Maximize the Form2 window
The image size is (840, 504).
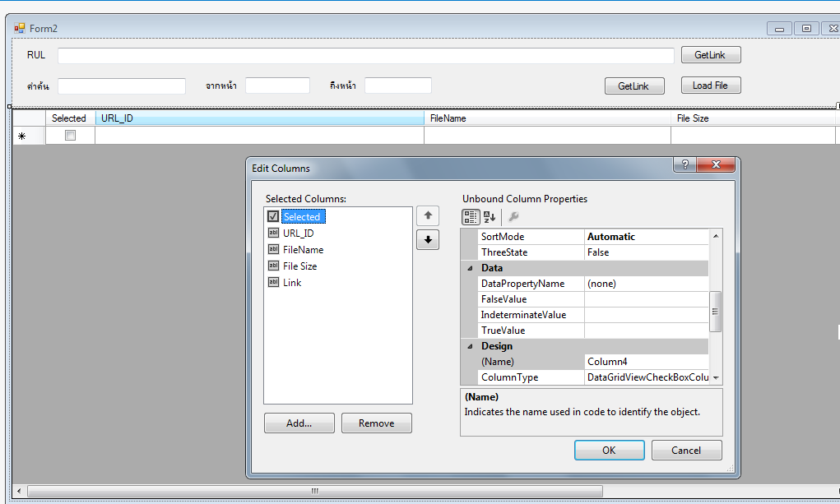pos(806,29)
